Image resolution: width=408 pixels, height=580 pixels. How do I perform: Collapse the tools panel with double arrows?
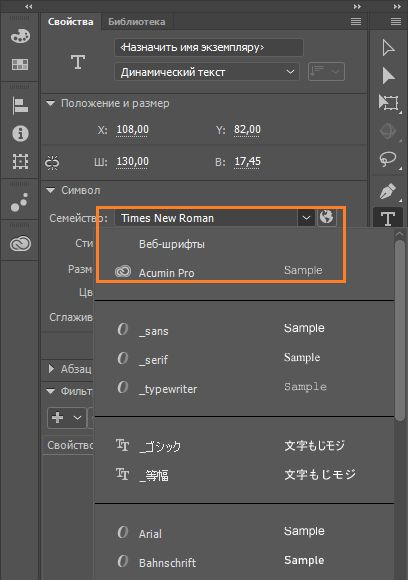(x=397, y=6)
